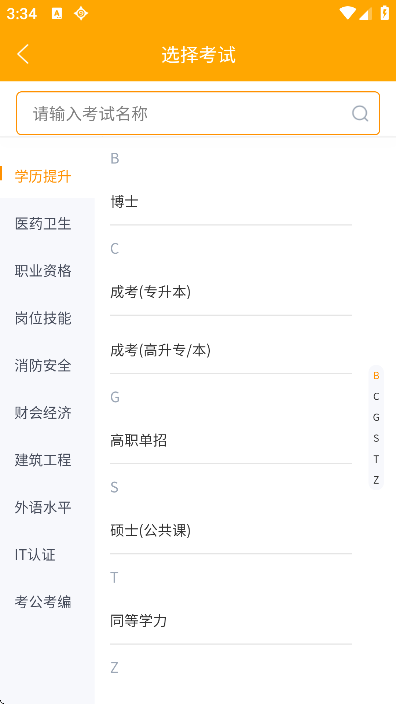Jump to letter S in index
The width and height of the screenshot is (396, 704).
(376, 438)
